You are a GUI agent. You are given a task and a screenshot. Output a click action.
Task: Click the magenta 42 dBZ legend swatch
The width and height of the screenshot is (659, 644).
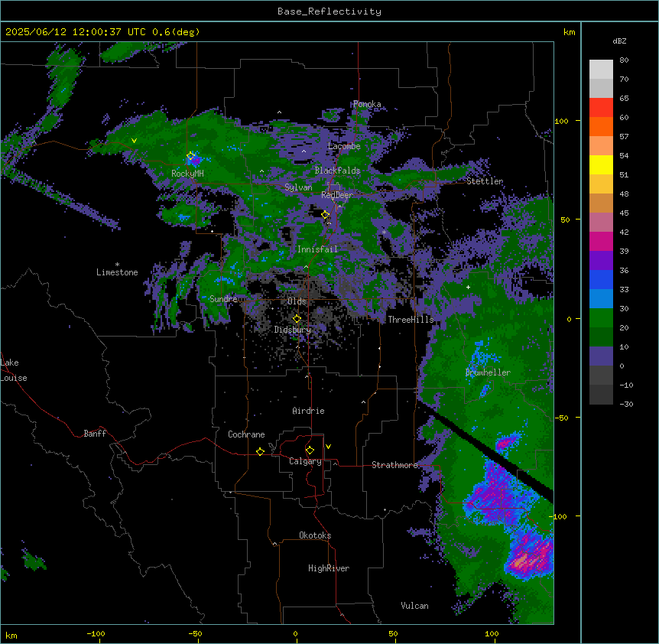coord(601,241)
